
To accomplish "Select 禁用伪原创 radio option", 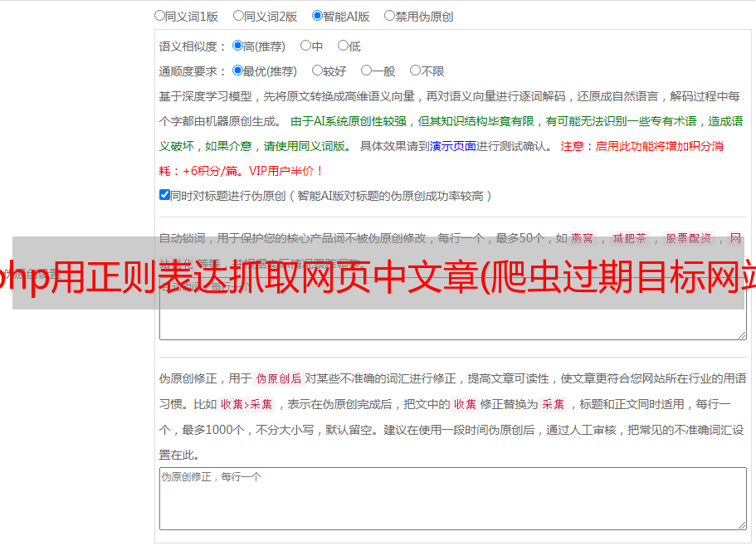I will tap(389, 16).
